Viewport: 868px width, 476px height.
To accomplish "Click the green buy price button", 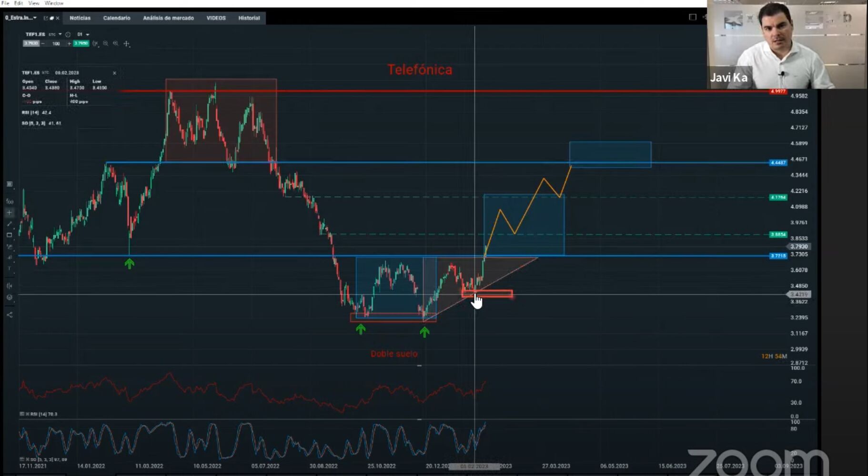I will [x=81, y=43].
